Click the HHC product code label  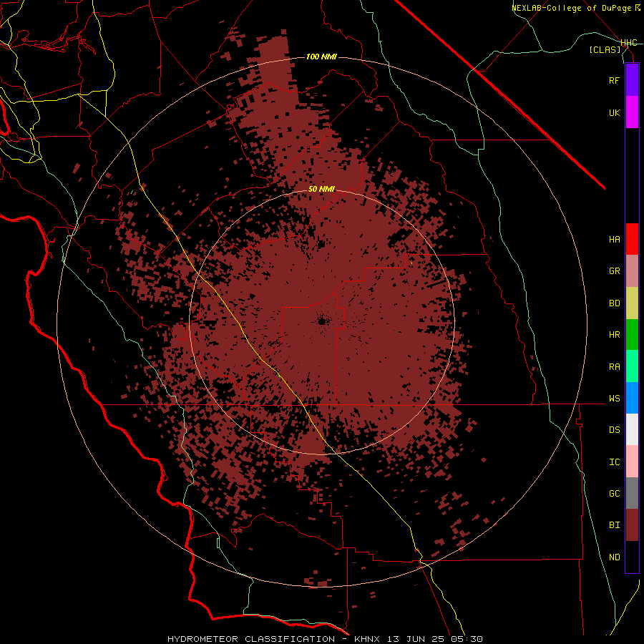coord(628,43)
